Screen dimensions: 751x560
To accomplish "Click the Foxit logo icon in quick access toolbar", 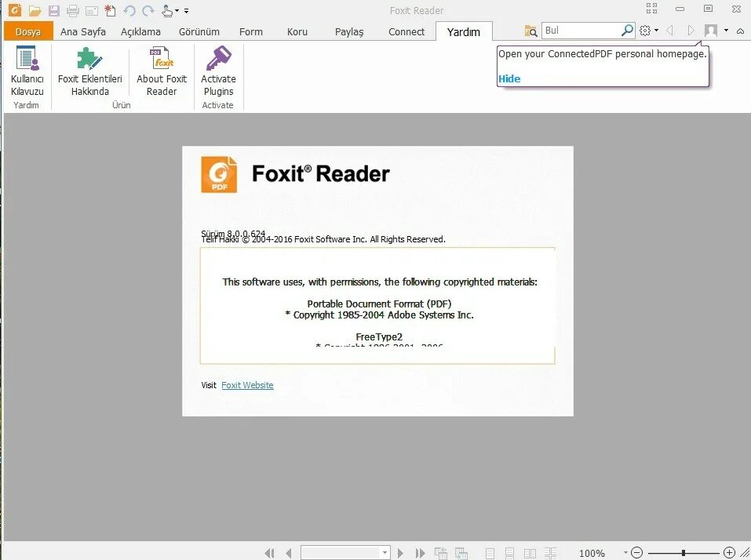I will [x=15, y=9].
